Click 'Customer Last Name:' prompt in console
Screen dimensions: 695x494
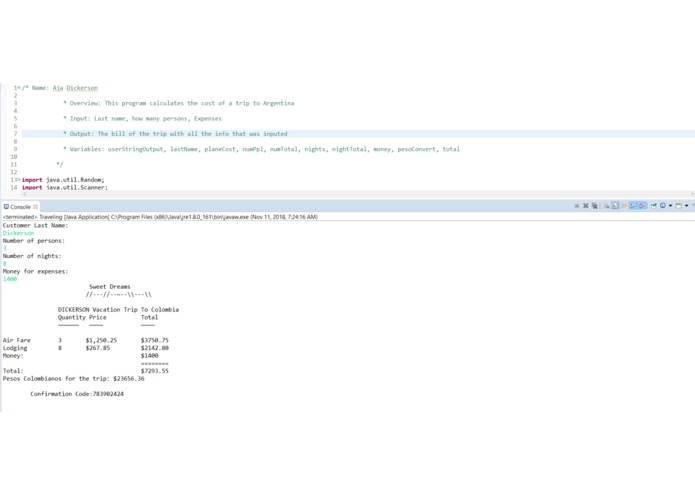(35, 226)
